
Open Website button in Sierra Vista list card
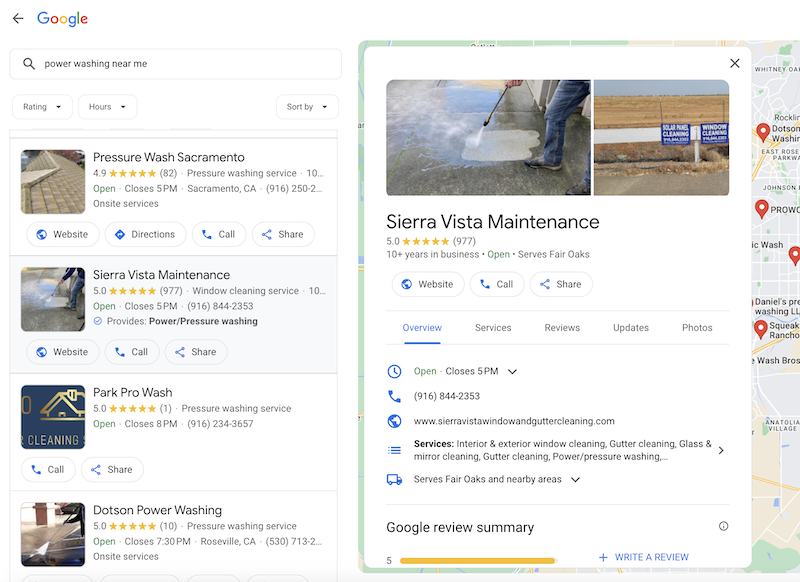click(63, 352)
